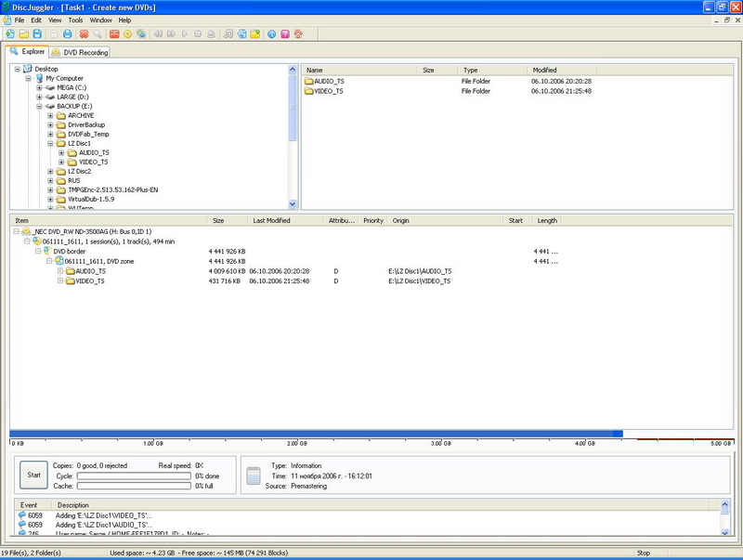
Task: Click the red X delete toolbar icon
Action: 84,34
